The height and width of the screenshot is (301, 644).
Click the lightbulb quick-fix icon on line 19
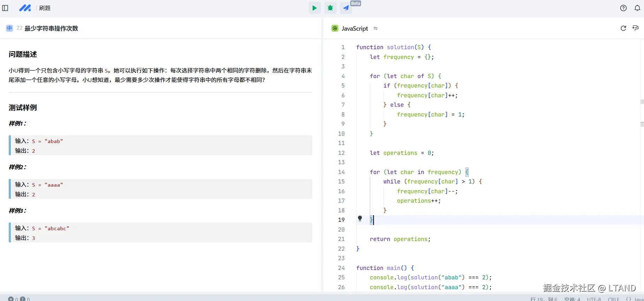pyautogui.click(x=360, y=219)
